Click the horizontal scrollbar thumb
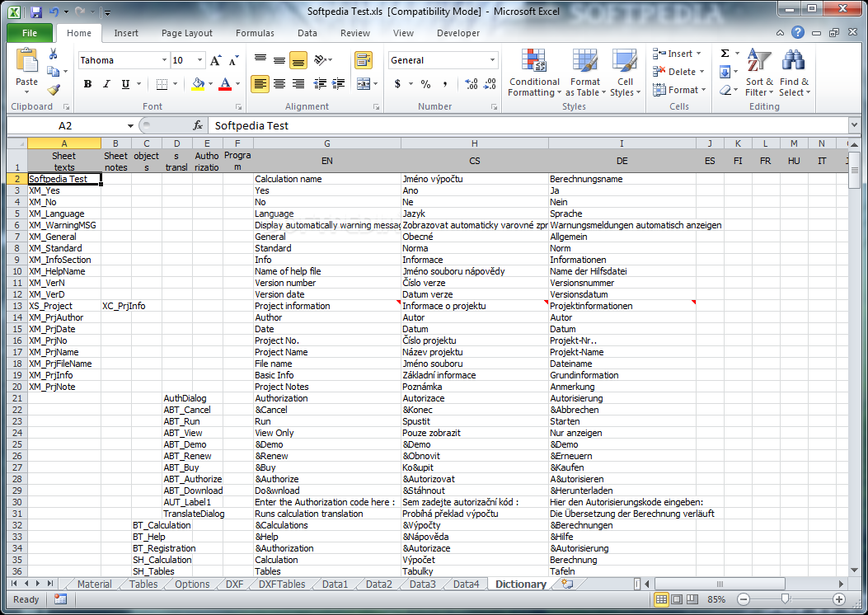 (720, 584)
